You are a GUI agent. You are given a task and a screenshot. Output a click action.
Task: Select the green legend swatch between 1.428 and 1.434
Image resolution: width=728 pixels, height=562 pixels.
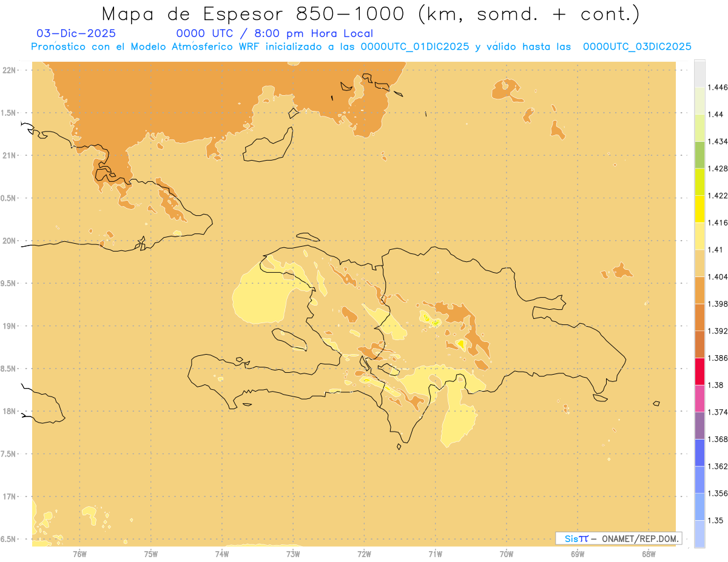pos(699,155)
